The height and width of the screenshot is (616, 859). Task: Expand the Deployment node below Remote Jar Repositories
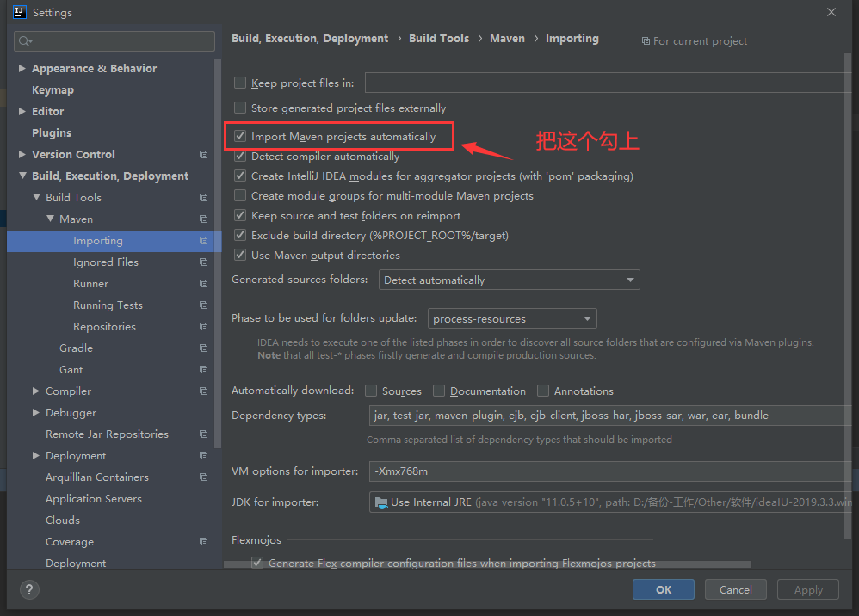36,456
